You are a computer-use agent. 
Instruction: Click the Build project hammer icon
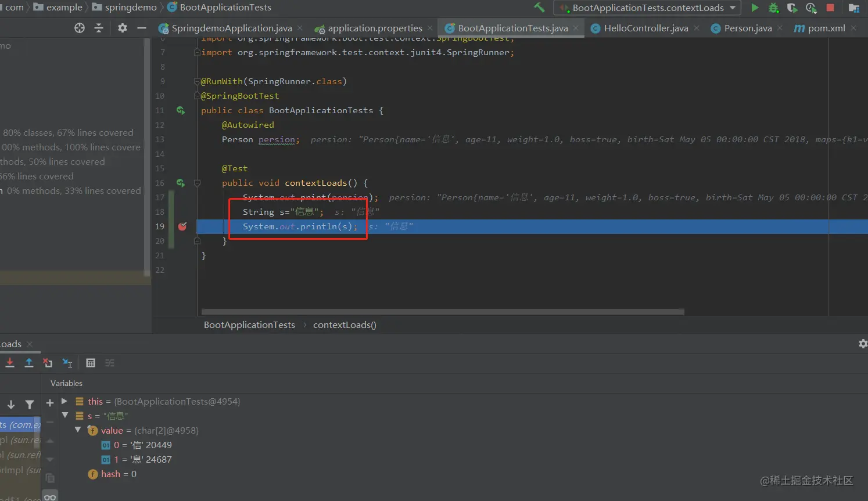tap(539, 8)
